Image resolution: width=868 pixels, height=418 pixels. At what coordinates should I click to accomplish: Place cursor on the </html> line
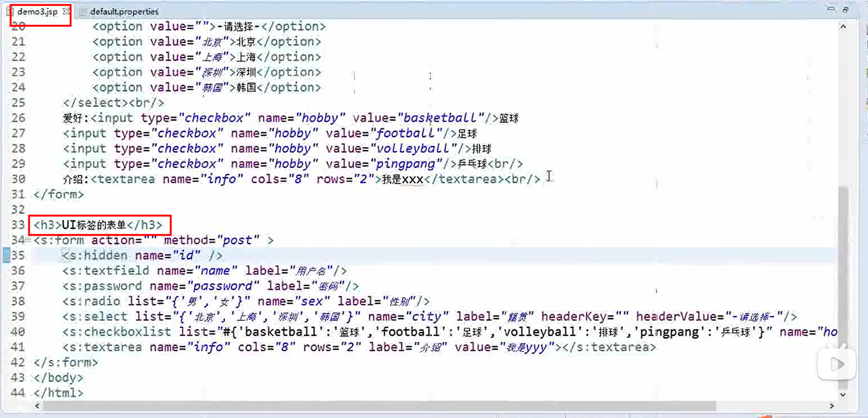pos(59,393)
